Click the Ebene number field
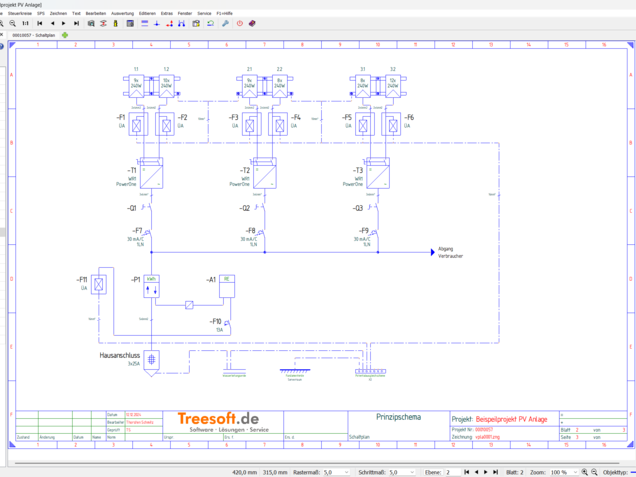This screenshot has height=477, width=636. [x=453, y=472]
